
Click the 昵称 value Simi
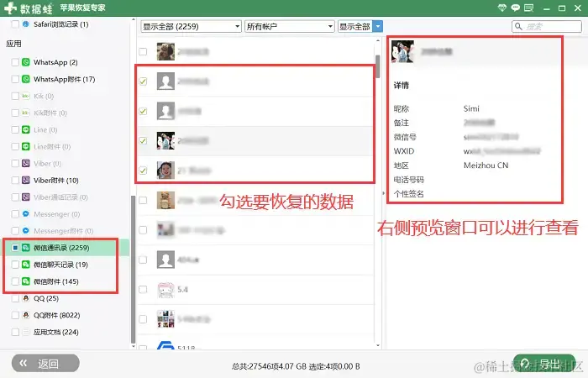(471, 108)
